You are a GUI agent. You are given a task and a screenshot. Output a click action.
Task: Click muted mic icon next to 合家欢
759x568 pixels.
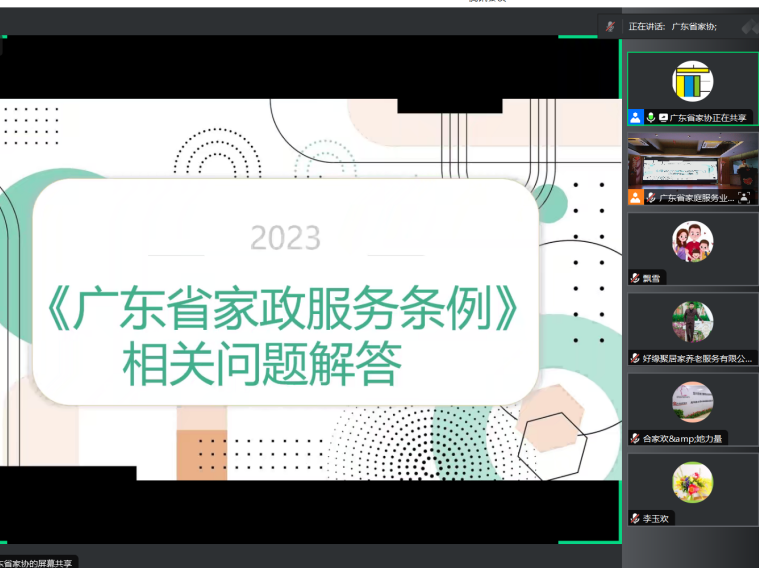635,438
